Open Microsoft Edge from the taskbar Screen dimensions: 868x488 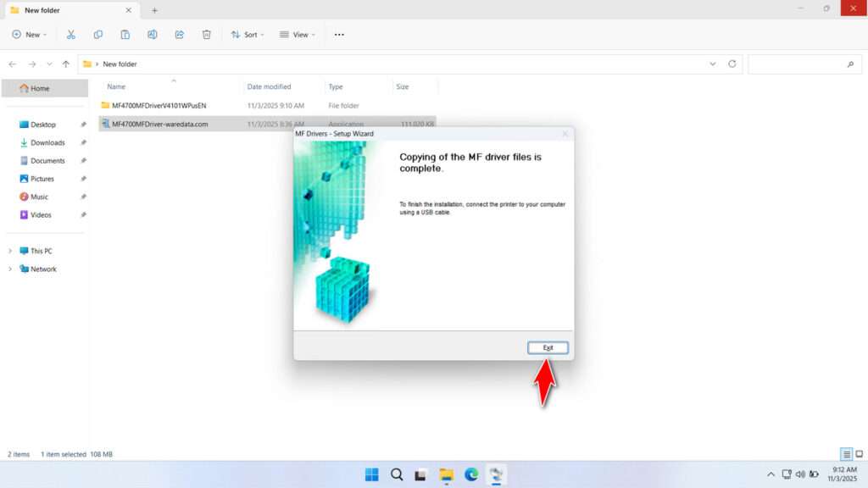(x=471, y=474)
